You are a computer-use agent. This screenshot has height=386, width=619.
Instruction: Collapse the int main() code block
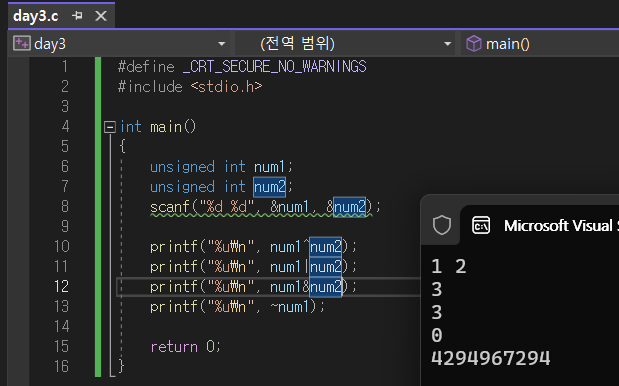point(110,127)
